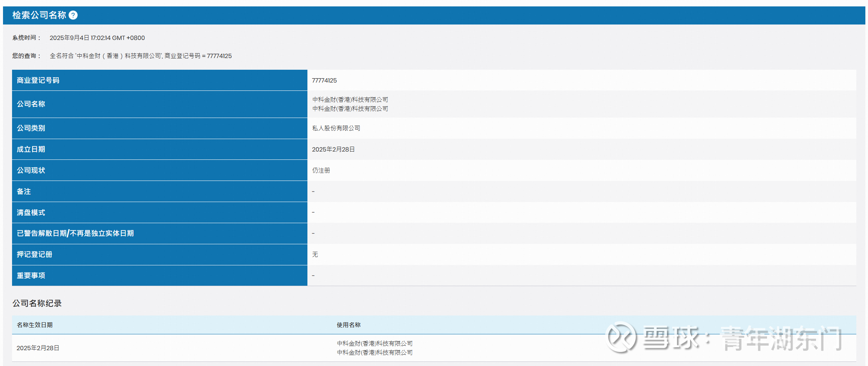Image resolution: width=868 pixels, height=366 pixels.
Task: Select the 押记登记册 row label
Action: (34, 254)
